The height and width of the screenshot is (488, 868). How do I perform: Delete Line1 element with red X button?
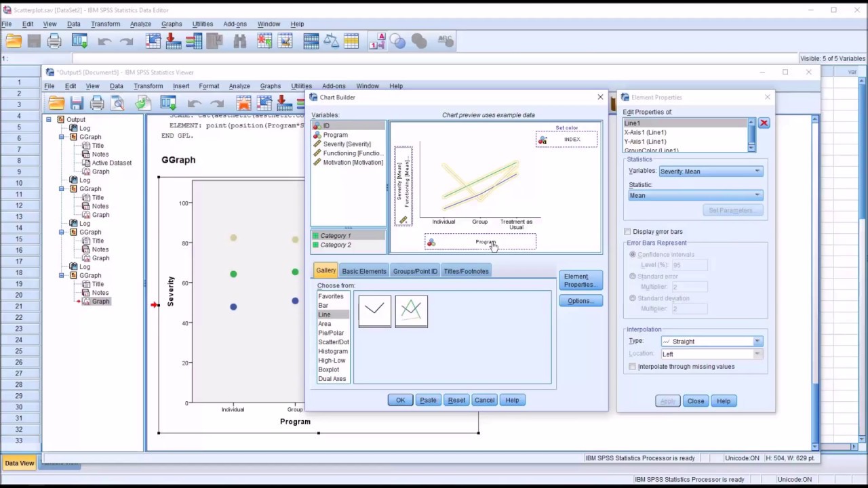[764, 123]
